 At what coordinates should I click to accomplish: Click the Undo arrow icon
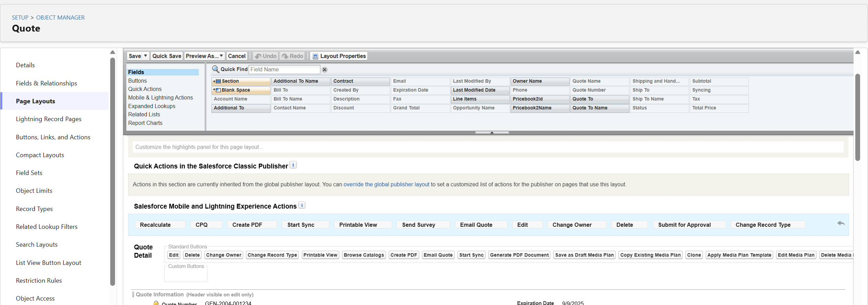pos(258,56)
